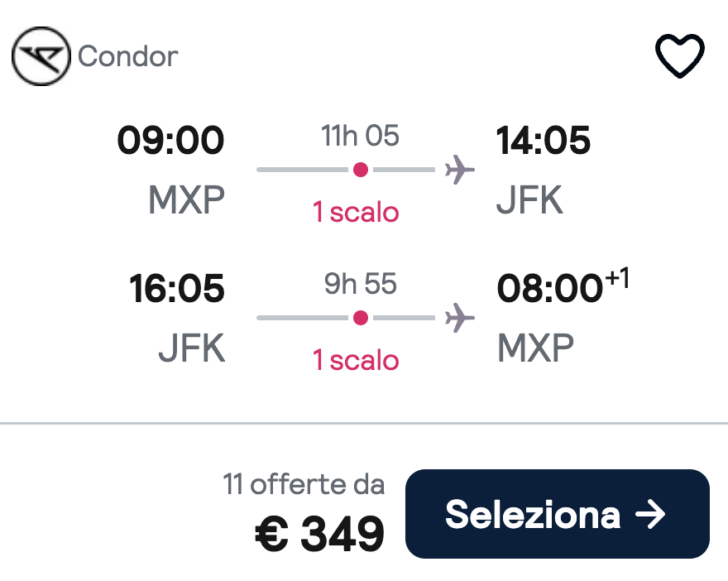Click the Condor airline logo
This screenshot has width=728, height=581.
click(41, 56)
